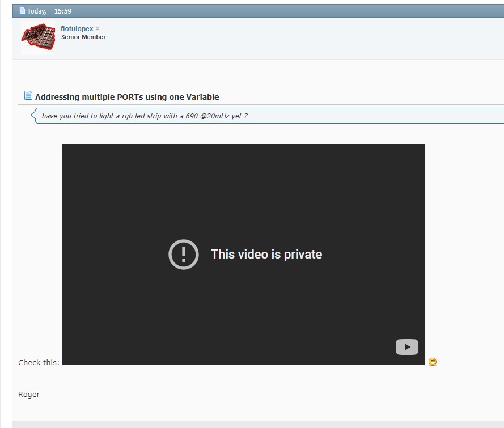
Task: Click the quote box pointer arrow
Action: coord(33,116)
